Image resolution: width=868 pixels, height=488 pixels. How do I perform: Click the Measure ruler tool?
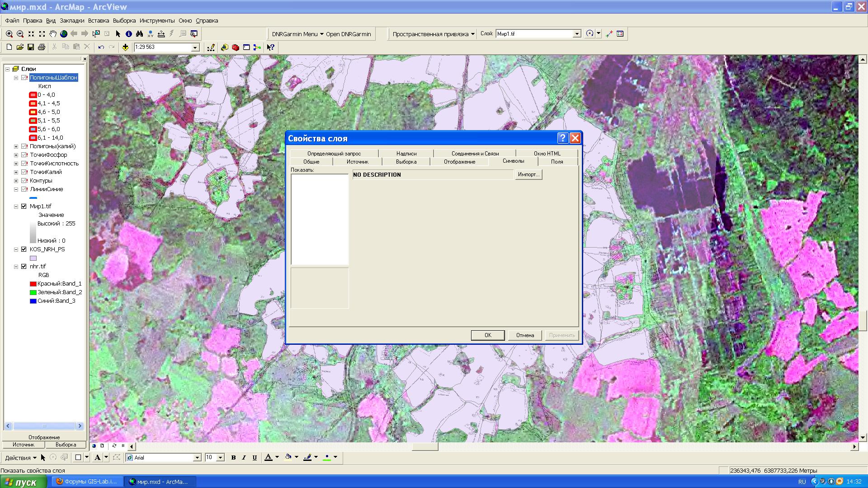[x=161, y=34]
